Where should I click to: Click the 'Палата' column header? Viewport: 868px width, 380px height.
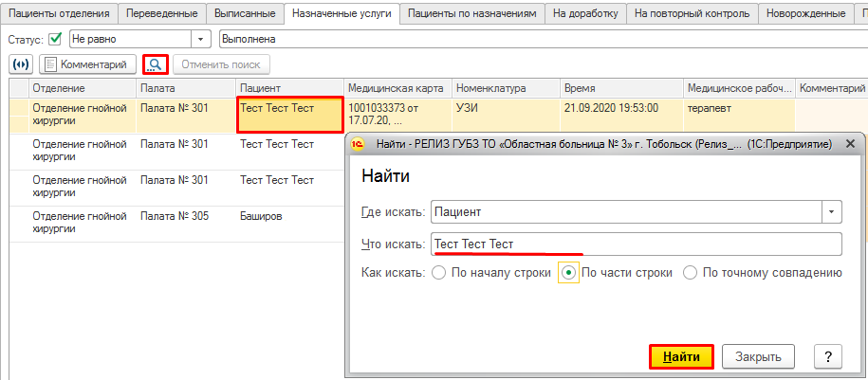185,88
